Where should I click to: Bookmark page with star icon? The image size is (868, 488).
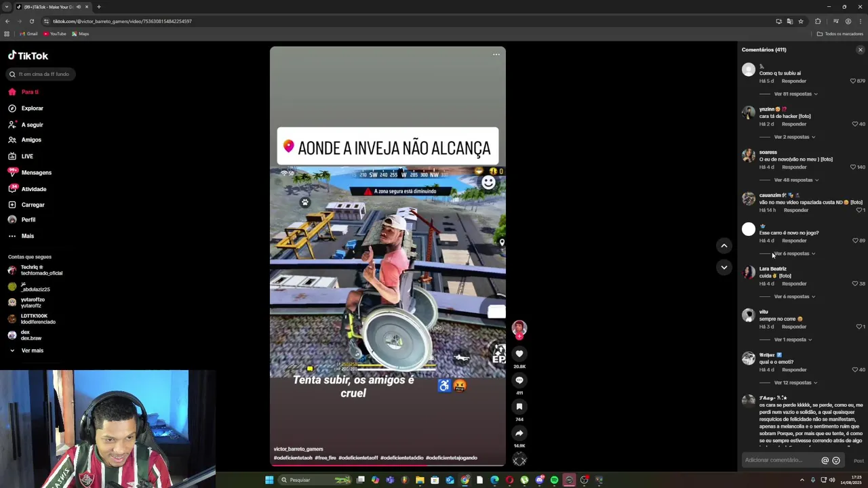click(801, 21)
